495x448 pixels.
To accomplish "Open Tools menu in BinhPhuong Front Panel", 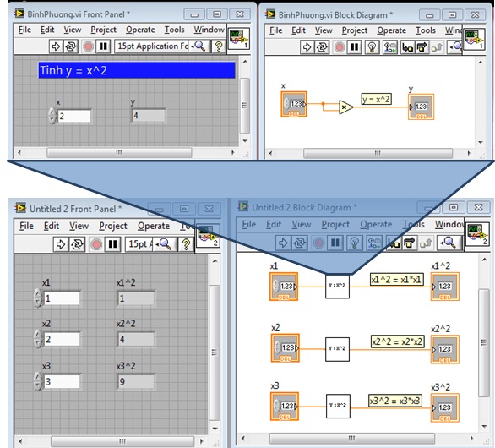I will click(x=174, y=30).
